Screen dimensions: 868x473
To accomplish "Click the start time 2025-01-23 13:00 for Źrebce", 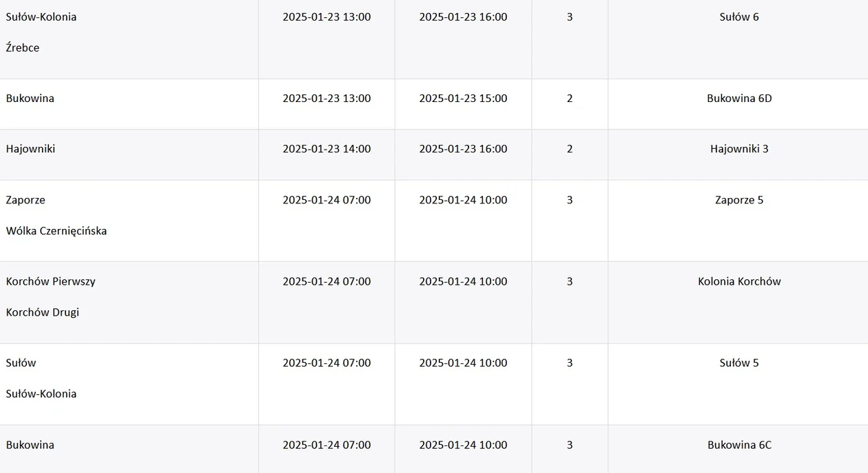I will 327,17.
